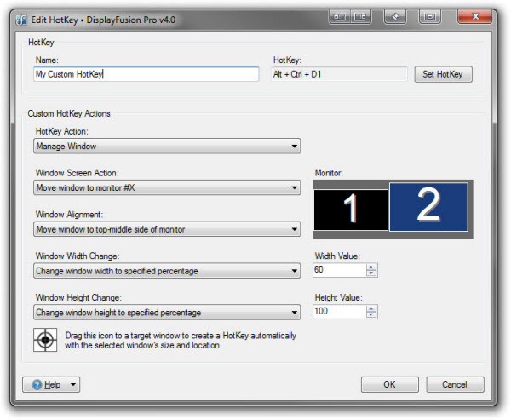Click into the Name text field
The width and height of the screenshot is (511, 420).
tap(146, 74)
